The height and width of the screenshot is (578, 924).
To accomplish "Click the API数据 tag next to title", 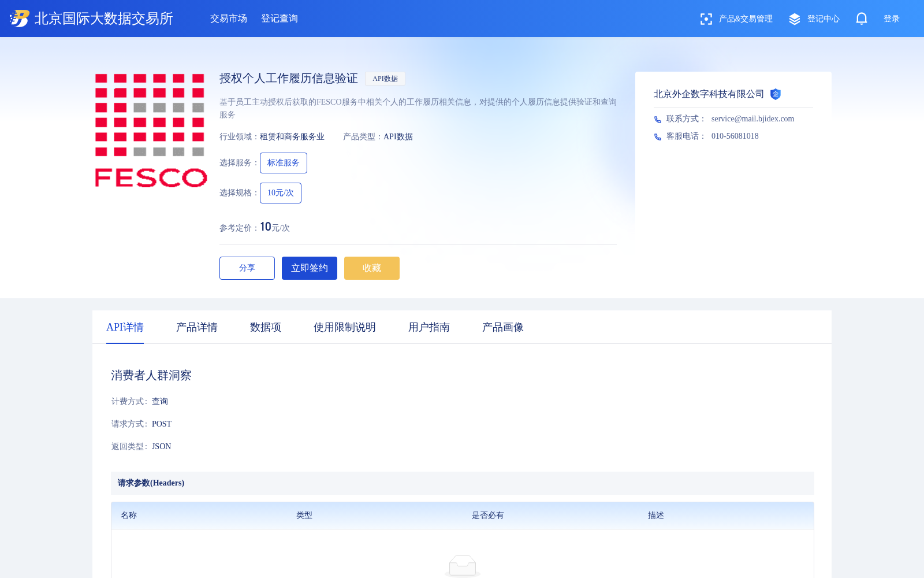I will [x=385, y=79].
